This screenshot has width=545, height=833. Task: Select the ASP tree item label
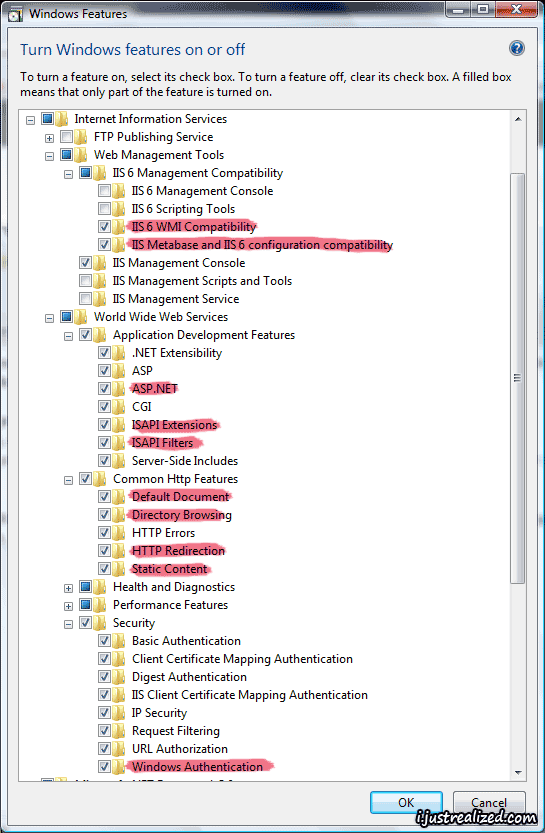[x=142, y=370]
